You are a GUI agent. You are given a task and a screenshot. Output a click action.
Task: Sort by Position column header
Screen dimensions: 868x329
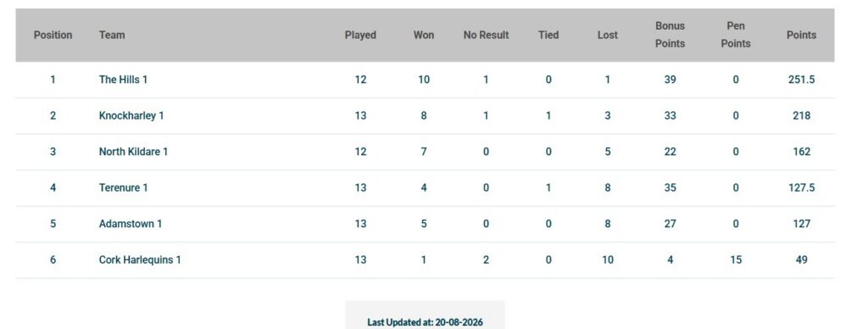pyautogui.click(x=53, y=35)
